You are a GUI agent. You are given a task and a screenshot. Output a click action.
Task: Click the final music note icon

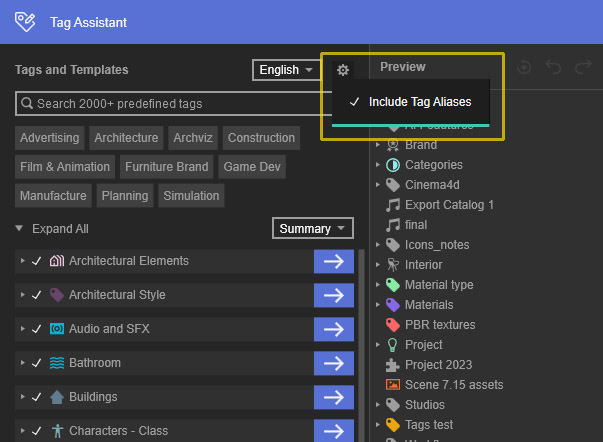(x=393, y=225)
